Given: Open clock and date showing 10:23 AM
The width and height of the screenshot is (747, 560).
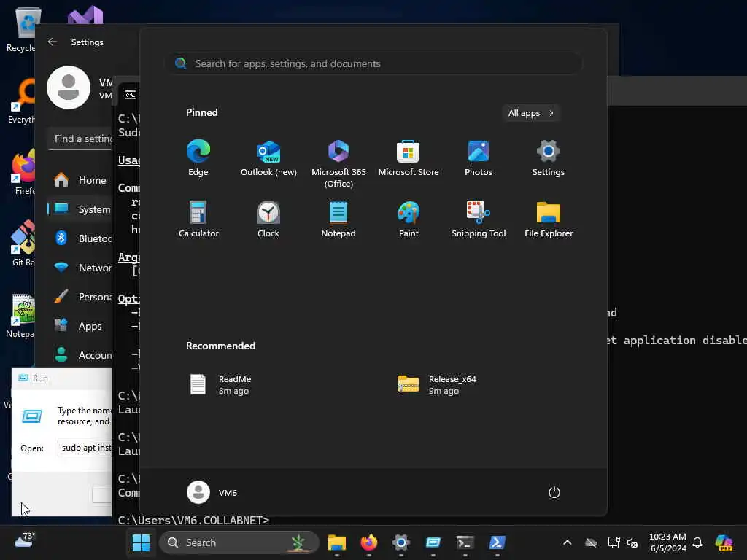Looking at the screenshot, I should point(667,542).
